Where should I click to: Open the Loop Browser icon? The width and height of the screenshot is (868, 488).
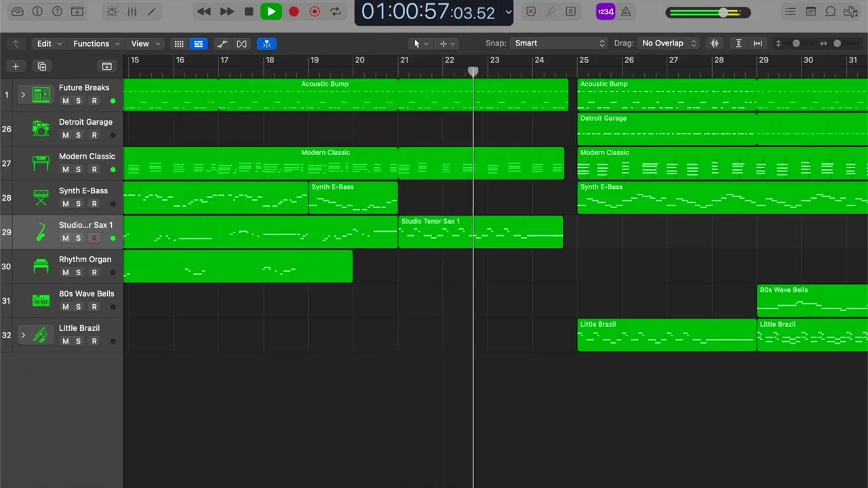[831, 12]
